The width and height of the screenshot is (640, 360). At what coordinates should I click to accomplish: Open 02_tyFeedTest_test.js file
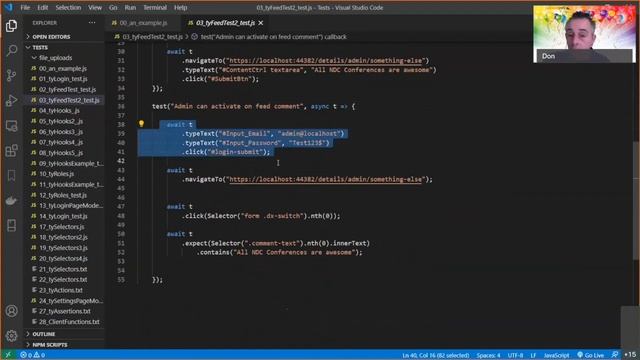(64, 89)
